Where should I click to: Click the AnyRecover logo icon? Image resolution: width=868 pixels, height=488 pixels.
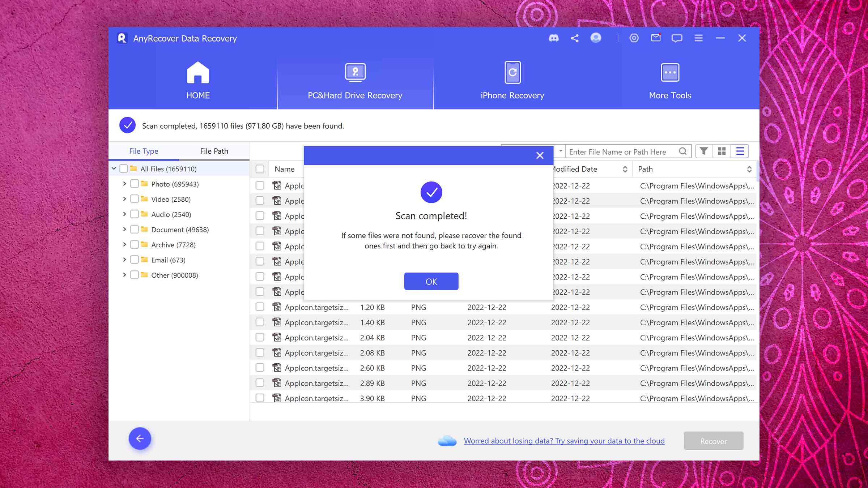[122, 38]
